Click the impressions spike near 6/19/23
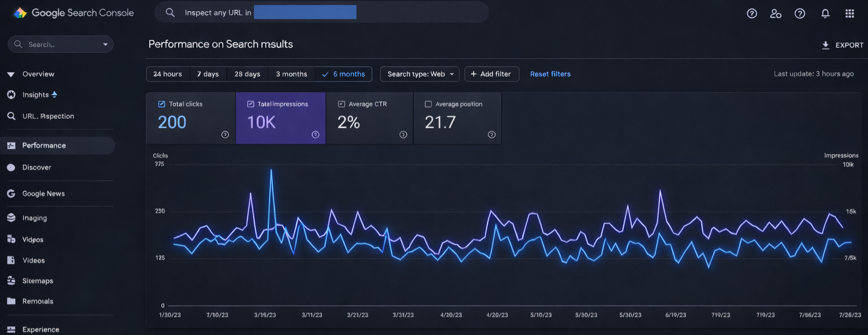 point(659,191)
